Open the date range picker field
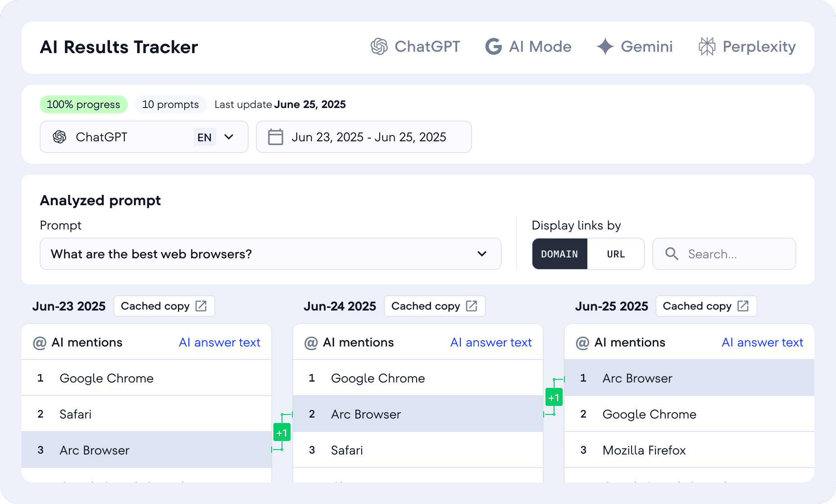This screenshot has height=504, width=836. 364,137
